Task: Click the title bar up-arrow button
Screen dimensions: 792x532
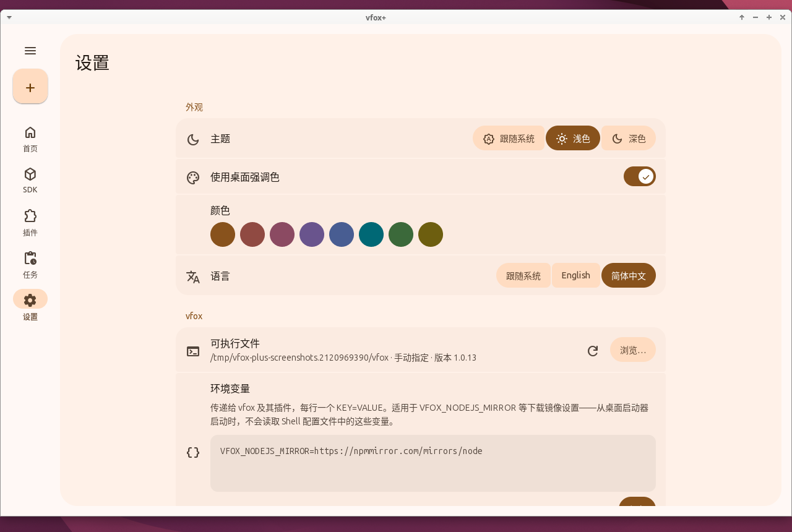Action: click(x=742, y=17)
